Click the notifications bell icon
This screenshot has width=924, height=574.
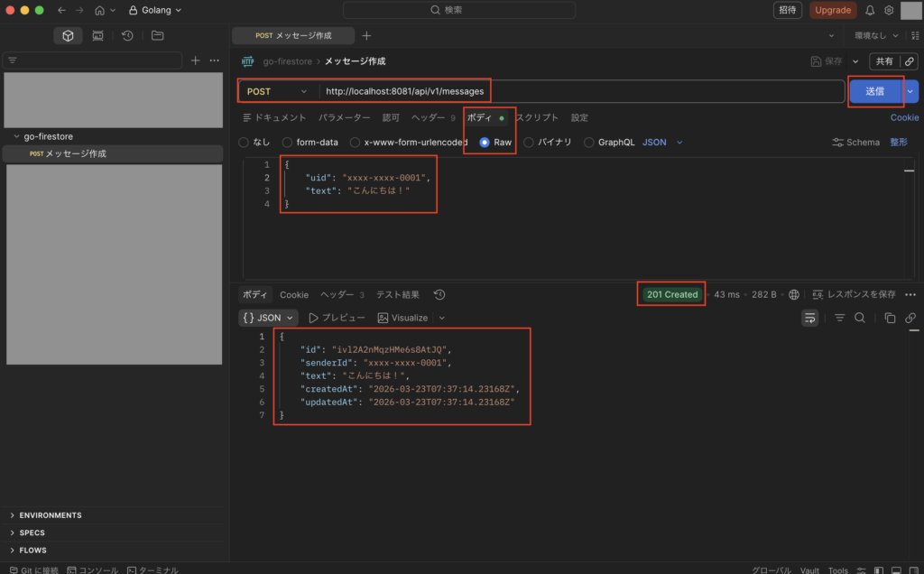[x=870, y=10]
